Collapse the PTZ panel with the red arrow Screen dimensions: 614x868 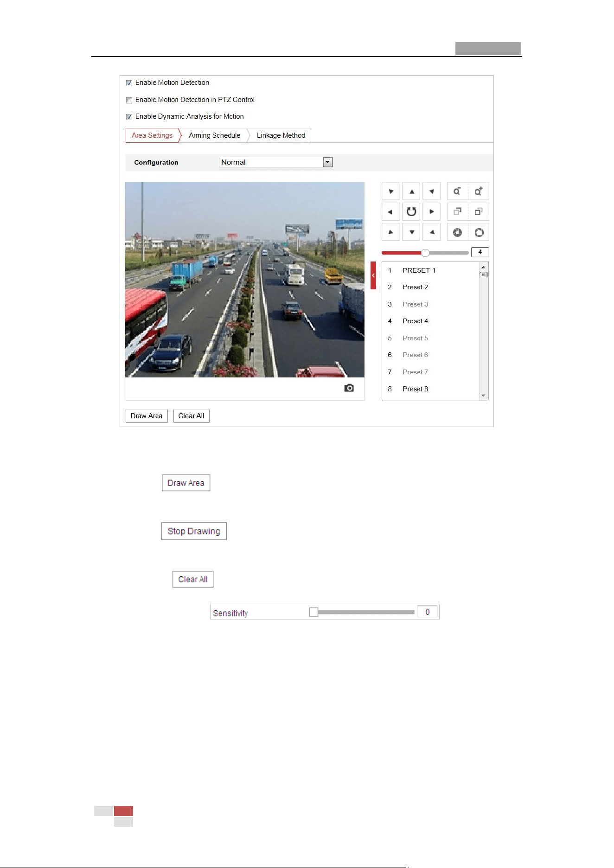pos(373,275)
